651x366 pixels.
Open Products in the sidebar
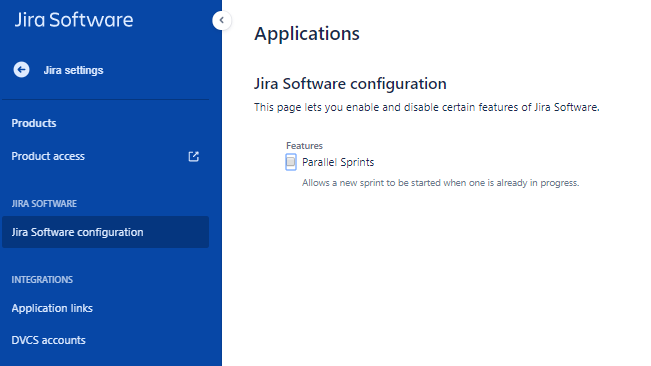34,123
